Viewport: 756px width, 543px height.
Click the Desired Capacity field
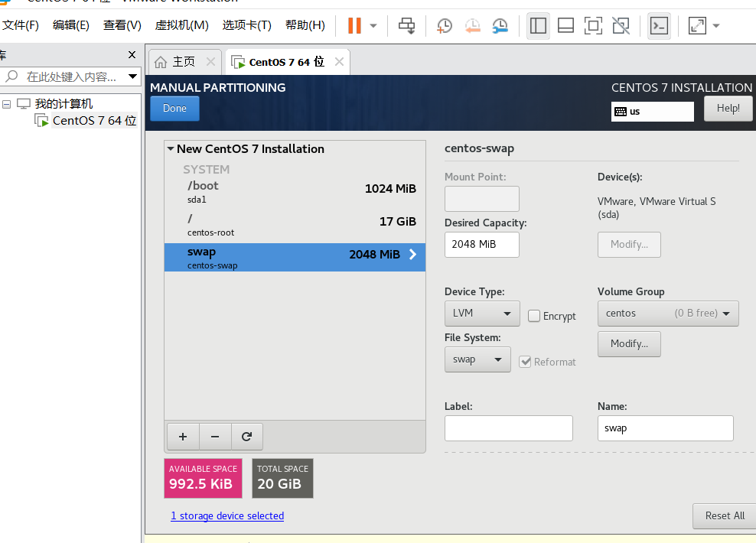(481, 244)
